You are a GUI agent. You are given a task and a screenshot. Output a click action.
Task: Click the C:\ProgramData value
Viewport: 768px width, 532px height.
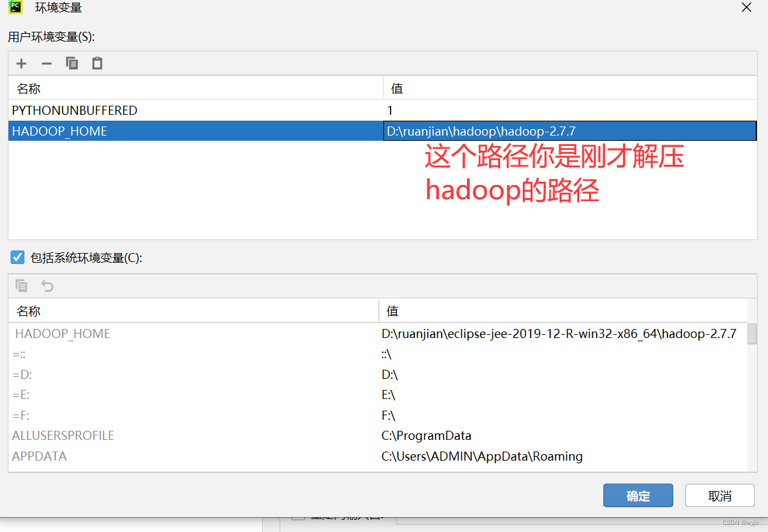point(426,435)
